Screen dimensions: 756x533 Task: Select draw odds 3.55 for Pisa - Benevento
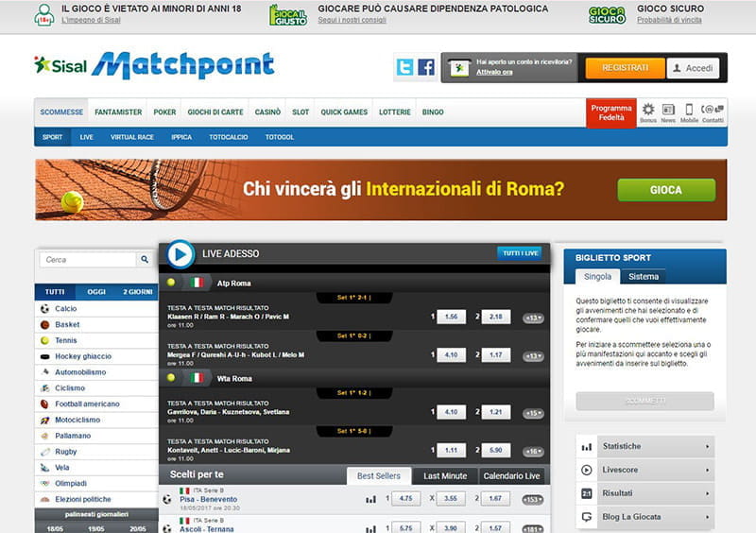click(x=451, y=499)
